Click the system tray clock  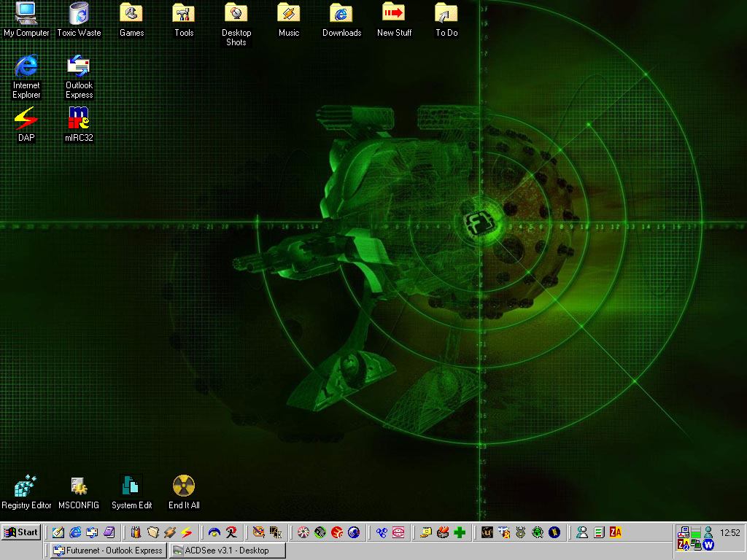click(729, 533)
